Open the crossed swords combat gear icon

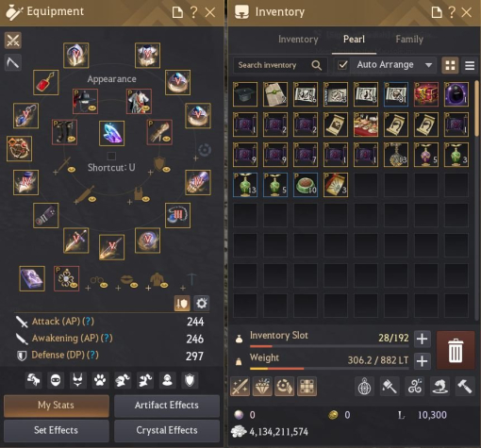click(x=13, y=41)
